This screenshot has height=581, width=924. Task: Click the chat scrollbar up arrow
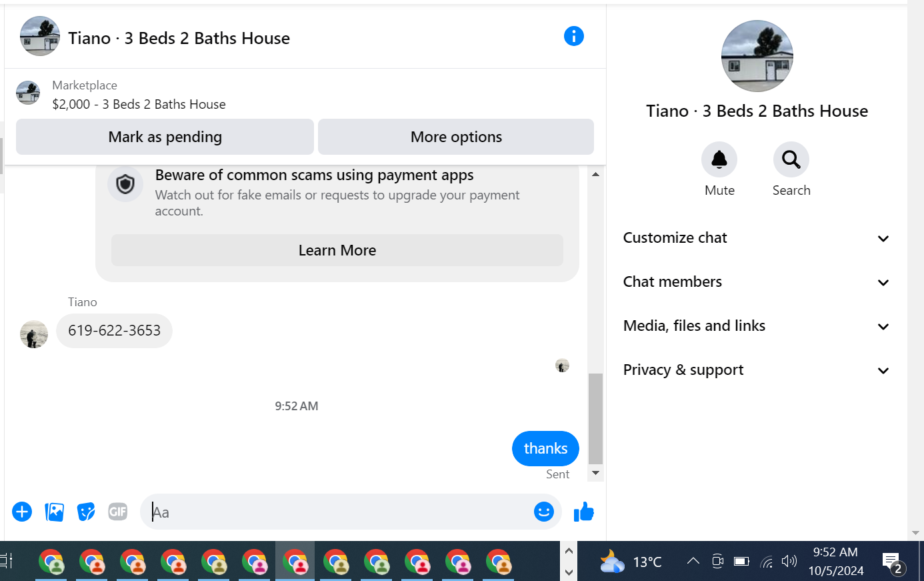click(595, 174)
